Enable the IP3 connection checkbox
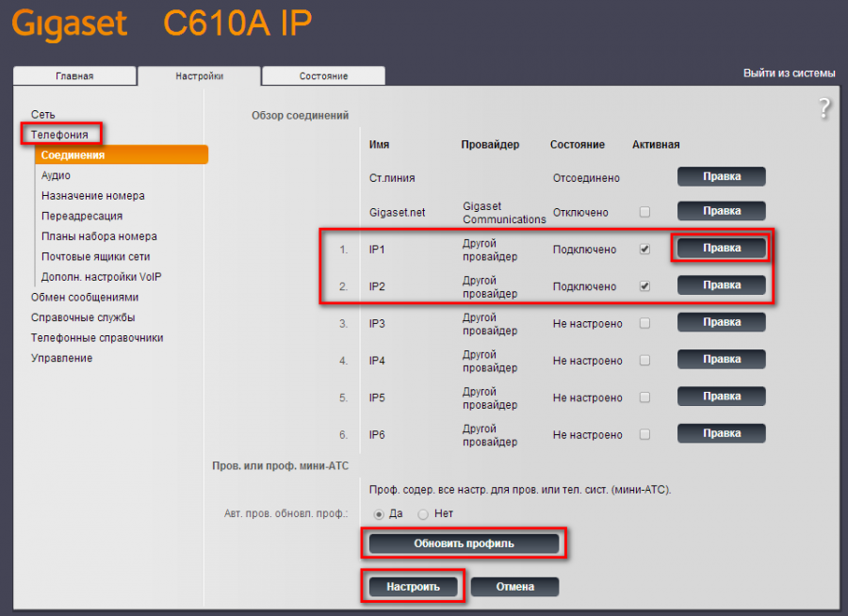848x616 pixels. [x=644, y=324]
